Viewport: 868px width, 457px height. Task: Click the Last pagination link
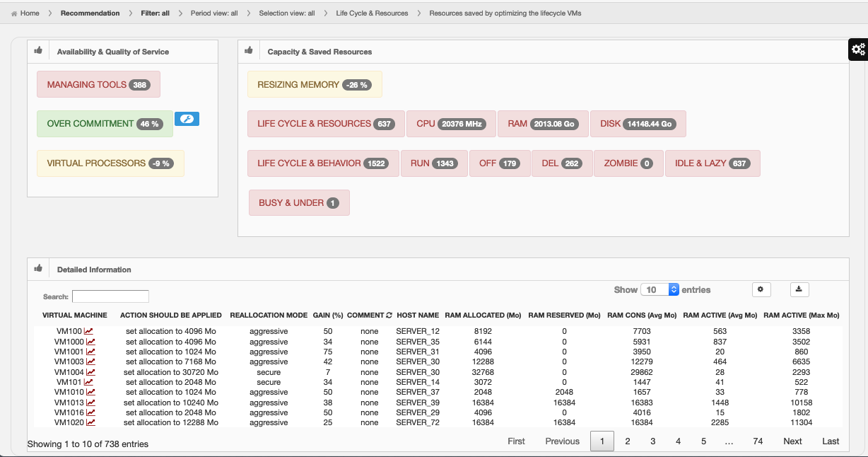831,441
